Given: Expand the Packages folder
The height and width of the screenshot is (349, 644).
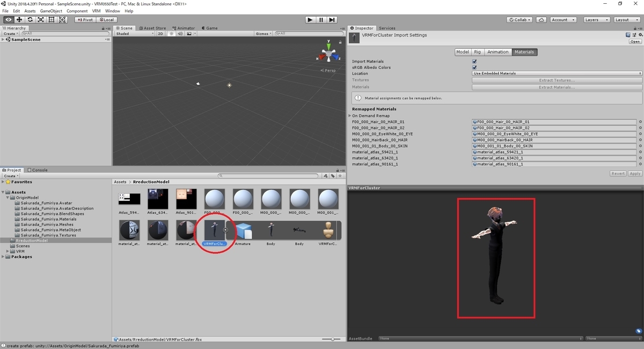Looking at the screenshot, I should (3, 257).
